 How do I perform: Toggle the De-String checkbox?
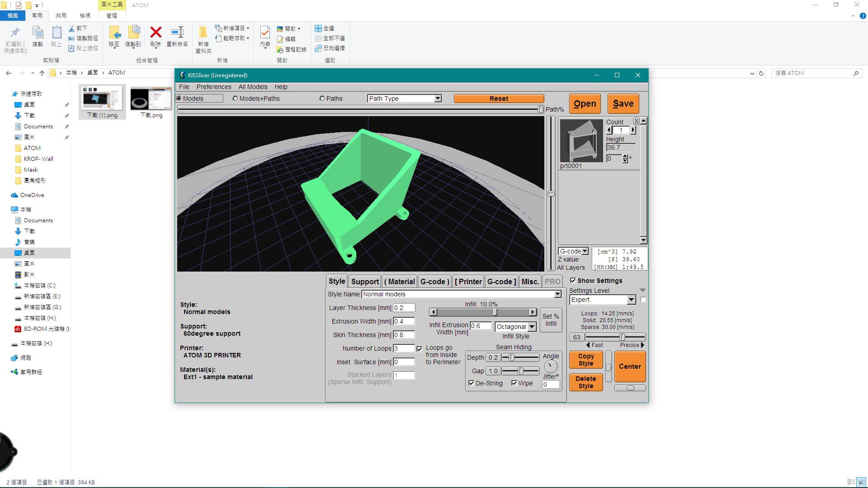(472, 383)
